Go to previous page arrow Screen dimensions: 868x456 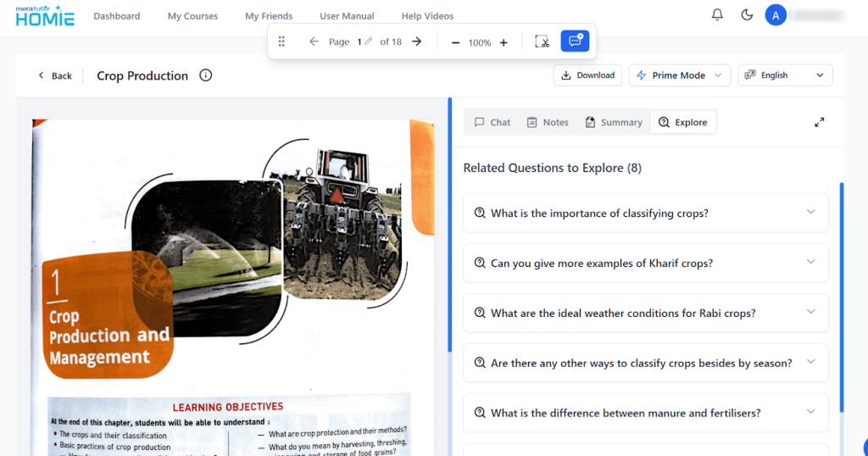pyautogui.click(x=314, y=42)
